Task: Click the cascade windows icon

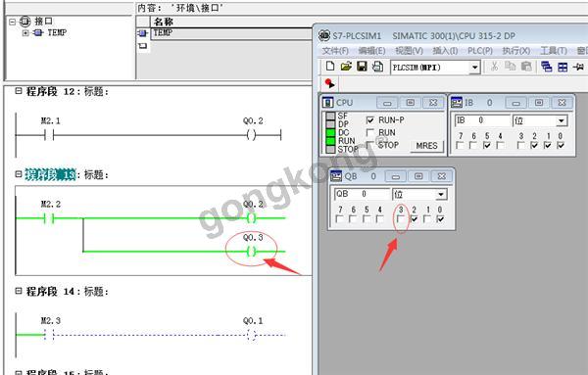Action: 547,67
